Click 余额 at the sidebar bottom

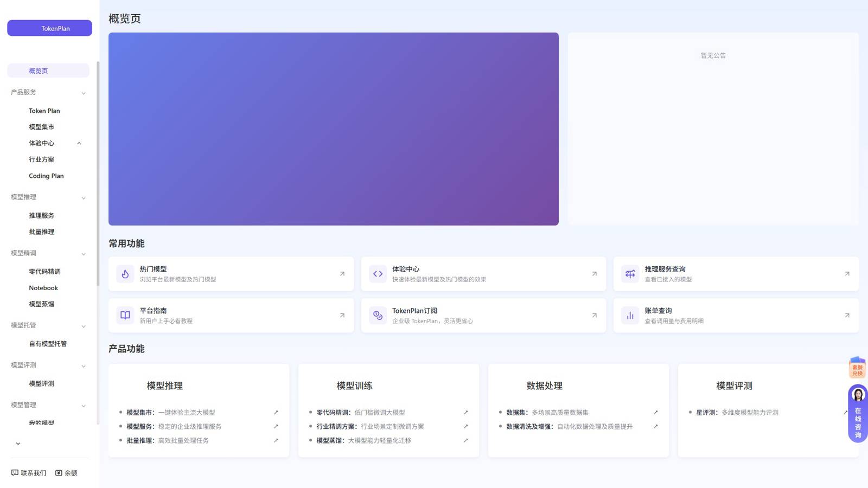pyautogui.click(x=66, y=473)
